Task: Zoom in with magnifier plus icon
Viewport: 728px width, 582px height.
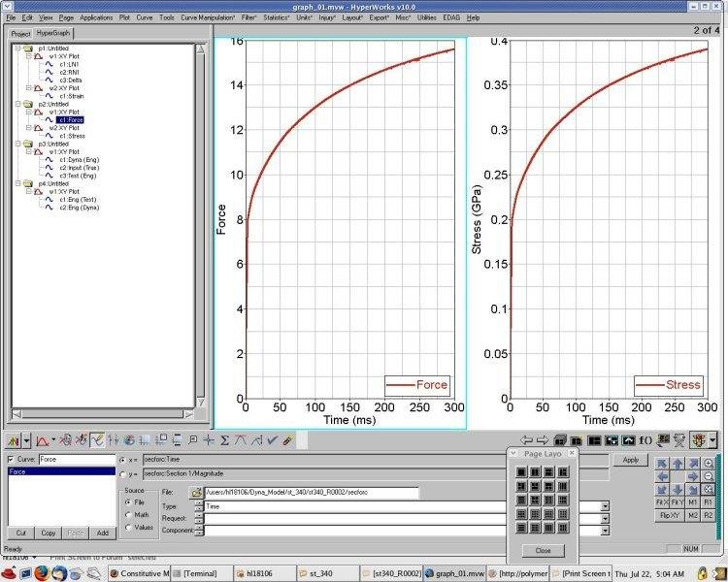Action: [x=708, y=464]
